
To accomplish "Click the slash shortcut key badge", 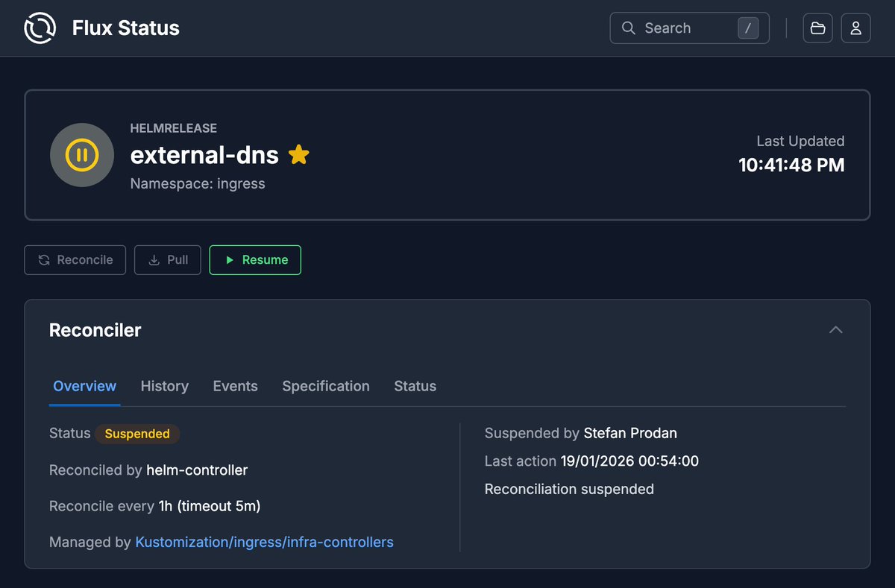I will point(748,28).
